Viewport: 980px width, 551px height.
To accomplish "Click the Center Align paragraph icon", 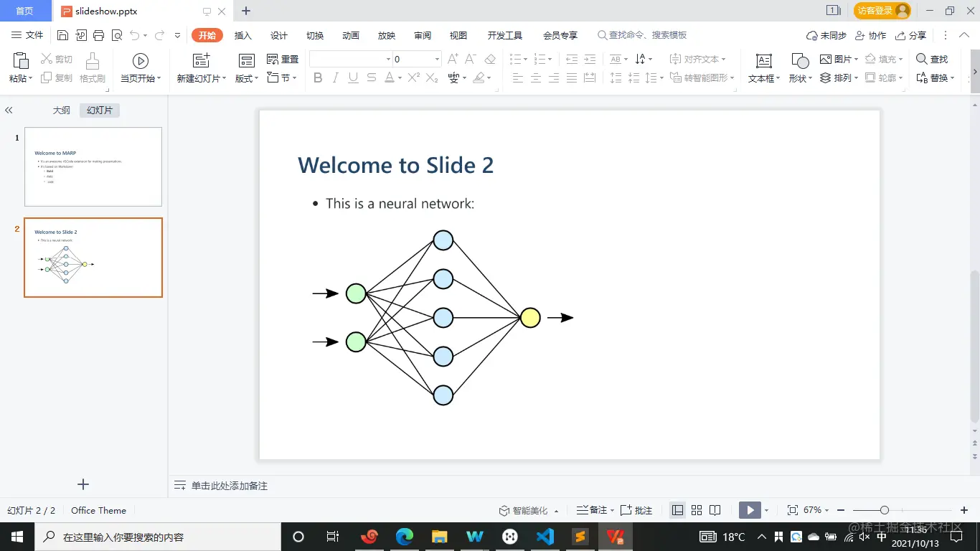I will click(x=536, y=77).
